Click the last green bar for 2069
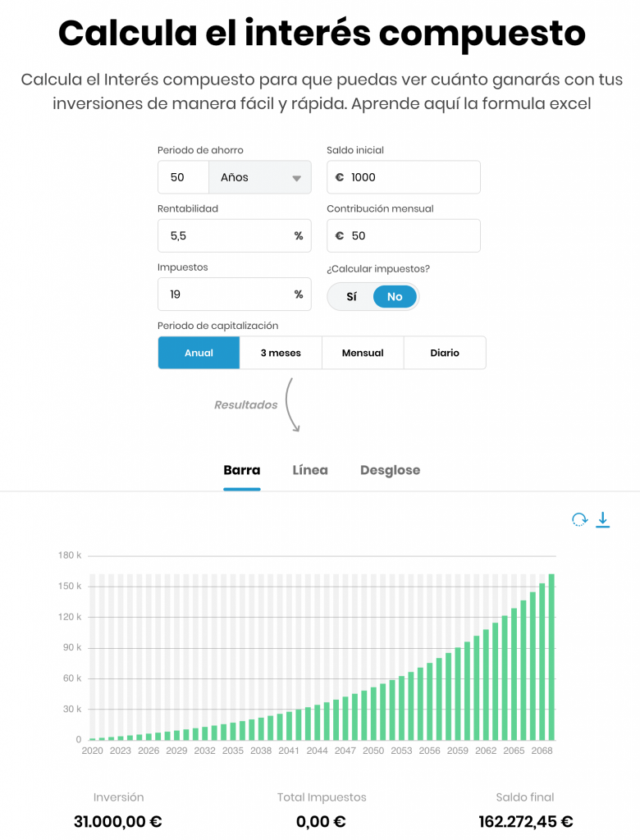Screen dimensions: 640x840 pos(551,657)
